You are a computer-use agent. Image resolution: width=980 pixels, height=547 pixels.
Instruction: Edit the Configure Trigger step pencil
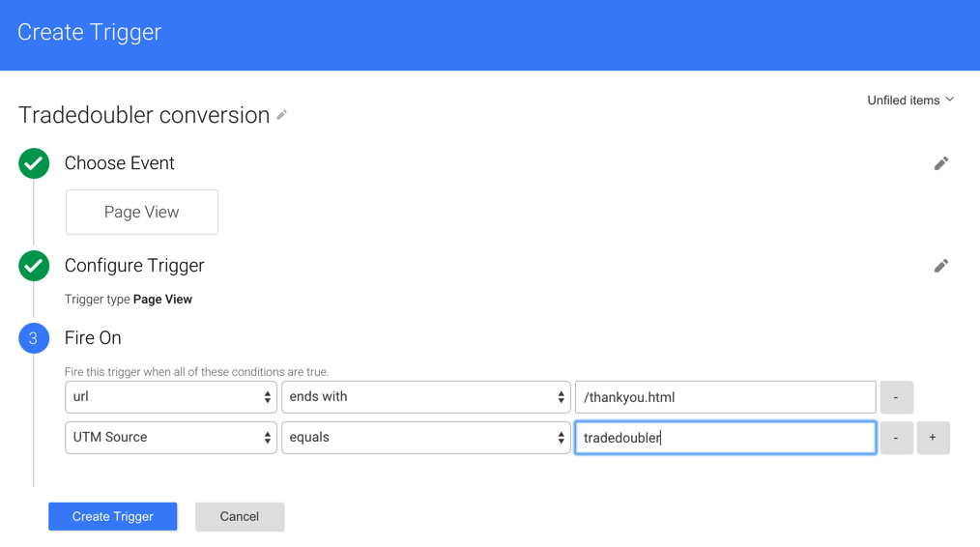[940, 267]
